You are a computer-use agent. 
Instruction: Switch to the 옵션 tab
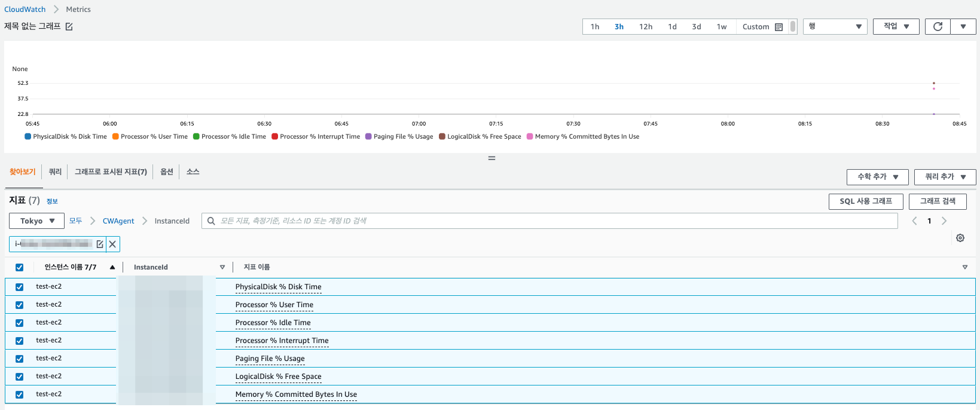(x=167, y=172)
